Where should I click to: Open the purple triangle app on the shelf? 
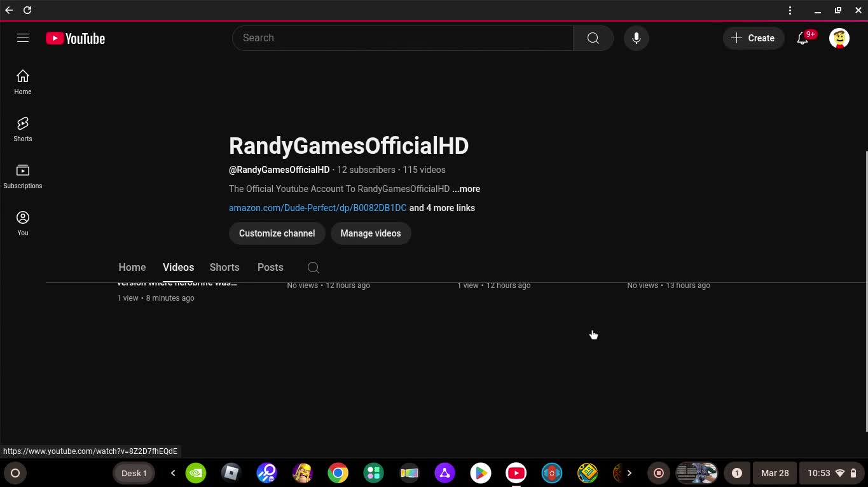click(445, 473)
